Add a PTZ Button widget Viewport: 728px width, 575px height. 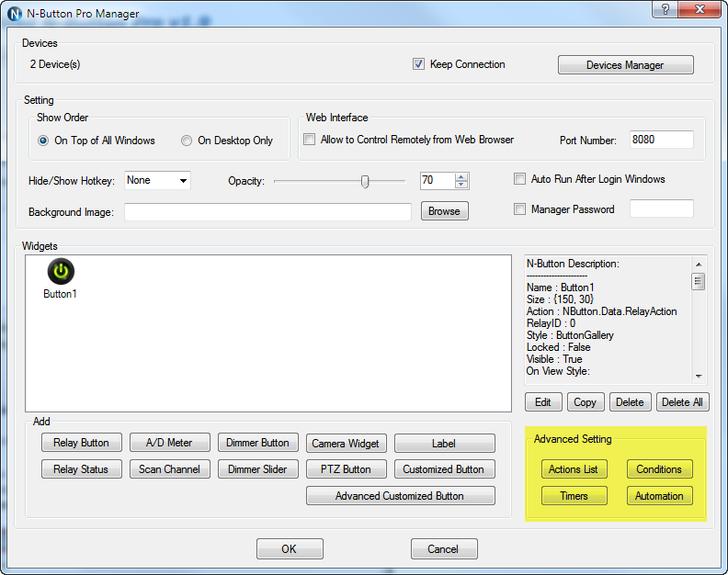point(346,469)
